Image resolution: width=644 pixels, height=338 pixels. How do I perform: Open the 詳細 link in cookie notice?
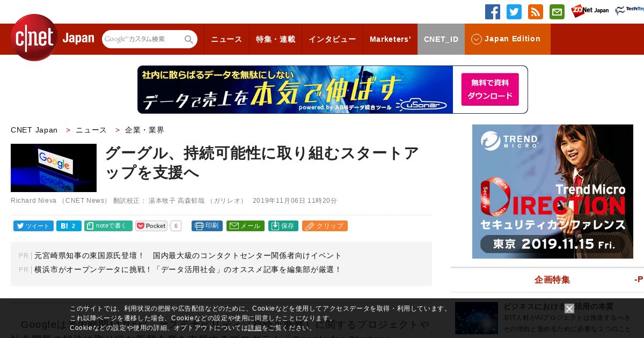(255, 327)
